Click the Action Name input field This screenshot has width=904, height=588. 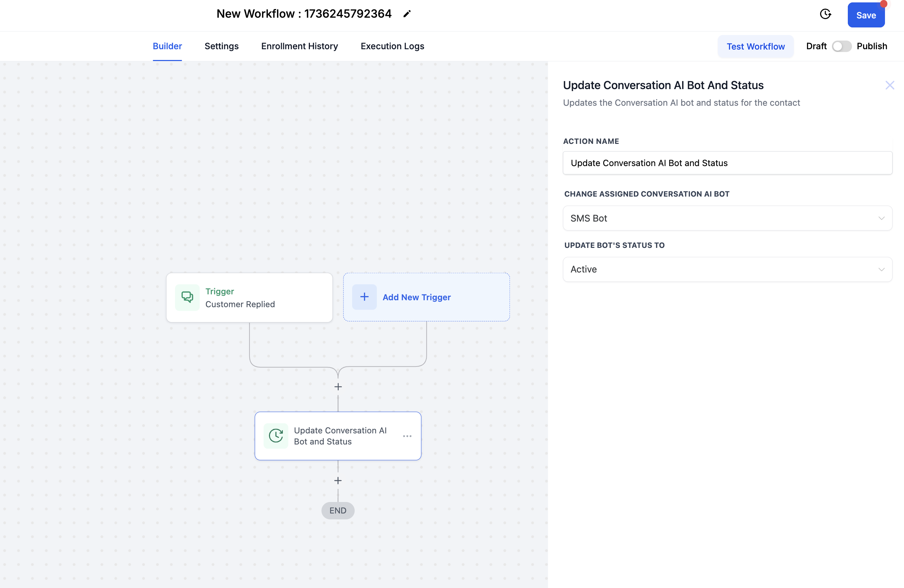pos(727,163)
